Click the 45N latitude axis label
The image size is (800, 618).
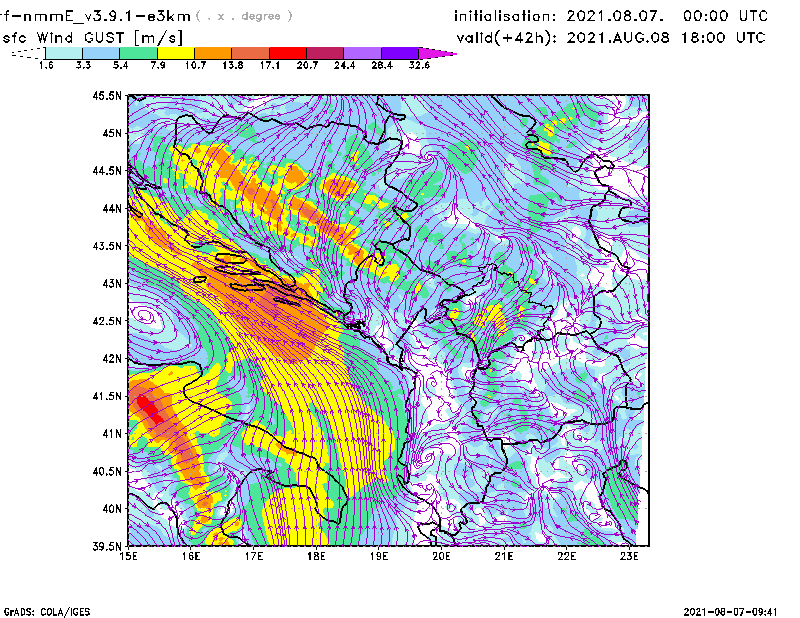click(112, 133)
